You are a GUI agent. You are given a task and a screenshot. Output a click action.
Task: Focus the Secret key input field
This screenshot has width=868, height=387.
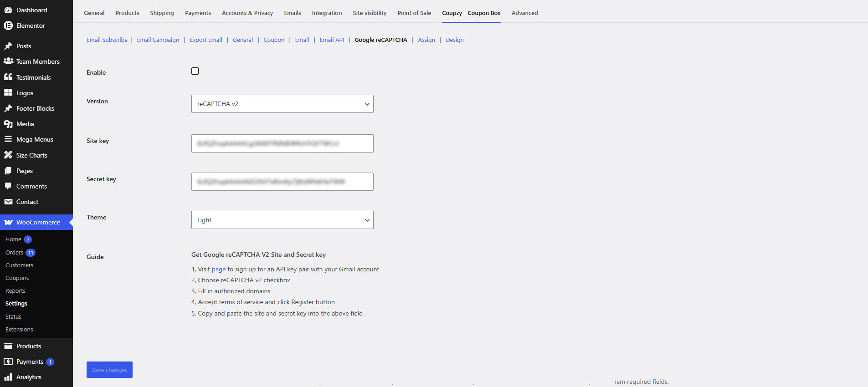point(282,182)
